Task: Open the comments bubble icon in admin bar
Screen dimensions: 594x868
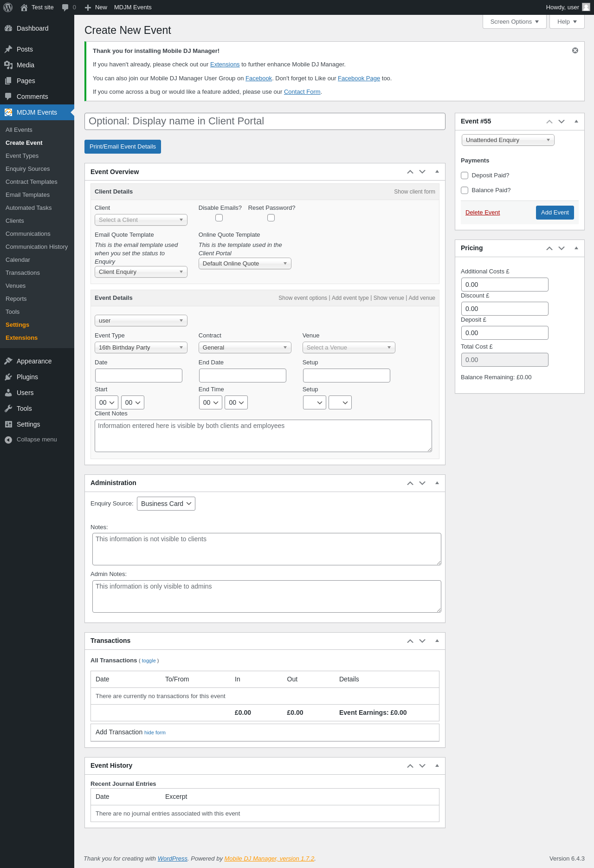Action: (65, 7)
